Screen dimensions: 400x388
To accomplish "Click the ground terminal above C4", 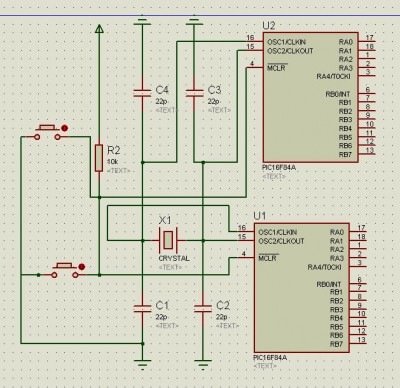I will click(x=142, y=21).
